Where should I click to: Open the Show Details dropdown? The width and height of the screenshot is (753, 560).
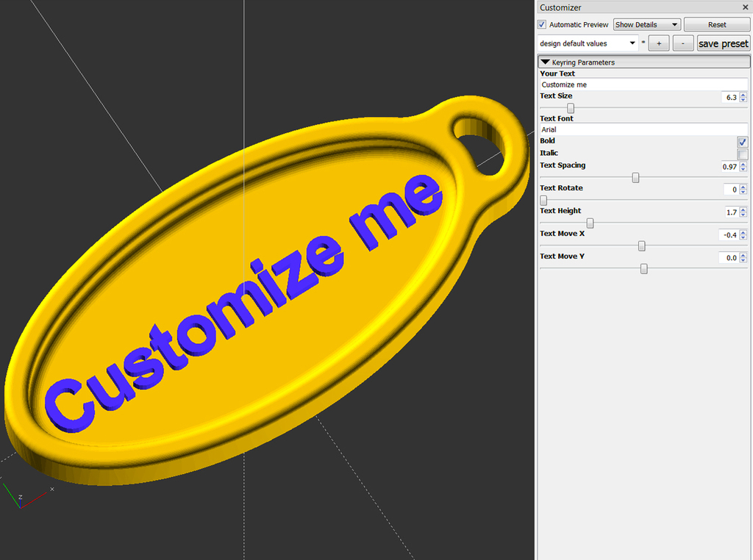[x=646, y=24]
